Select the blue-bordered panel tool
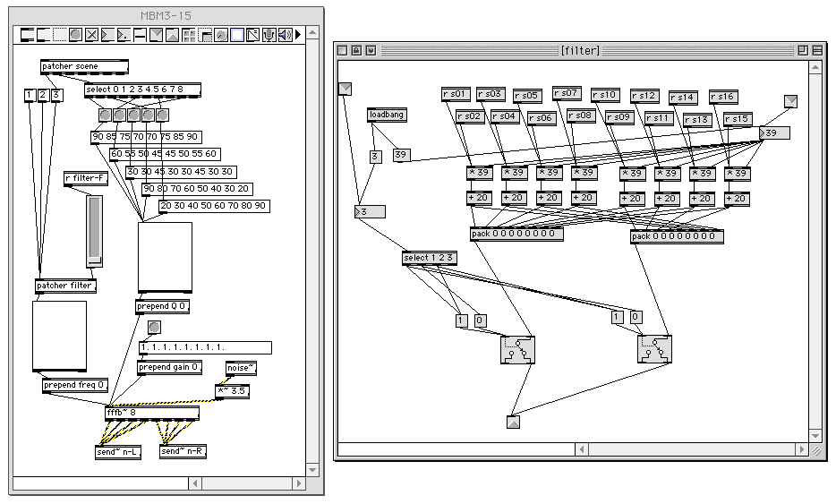836x504 pixels. 236,35
